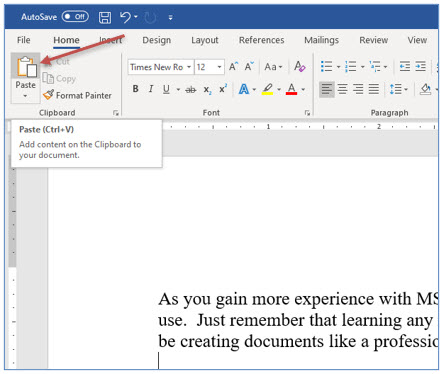
Task: Open the File tab
Action: pyautogui.click(x=24, y=40)
